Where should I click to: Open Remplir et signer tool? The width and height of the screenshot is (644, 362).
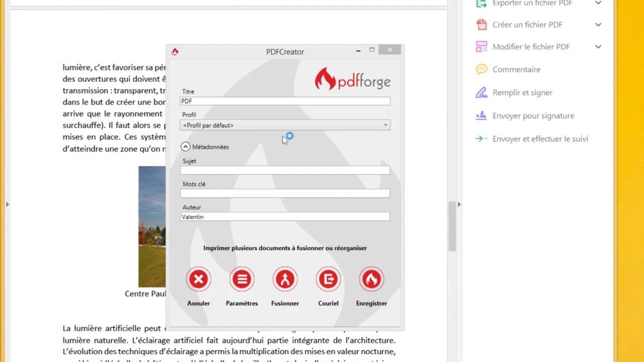[522, 93]
